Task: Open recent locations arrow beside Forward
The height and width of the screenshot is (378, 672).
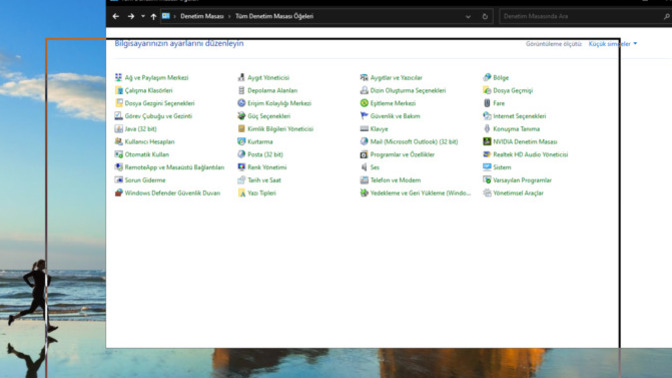Action: [143, 16]
